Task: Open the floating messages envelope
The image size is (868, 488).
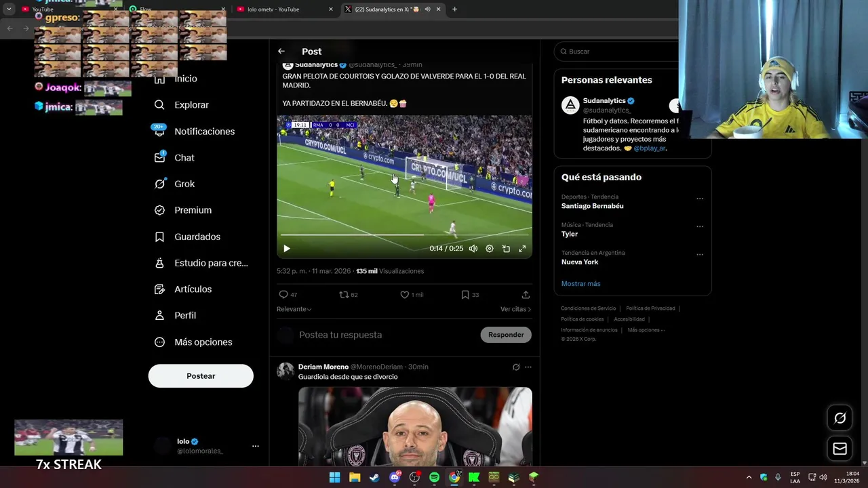Action: (x=840, y=449)
